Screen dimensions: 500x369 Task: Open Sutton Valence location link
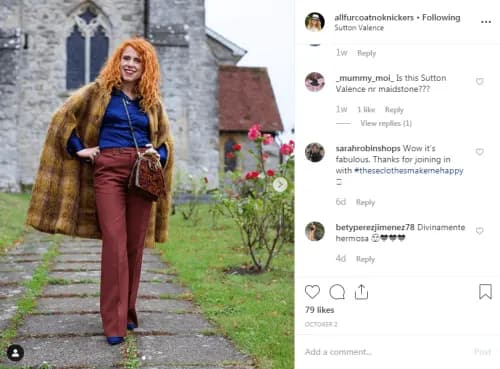pos(359,28)
